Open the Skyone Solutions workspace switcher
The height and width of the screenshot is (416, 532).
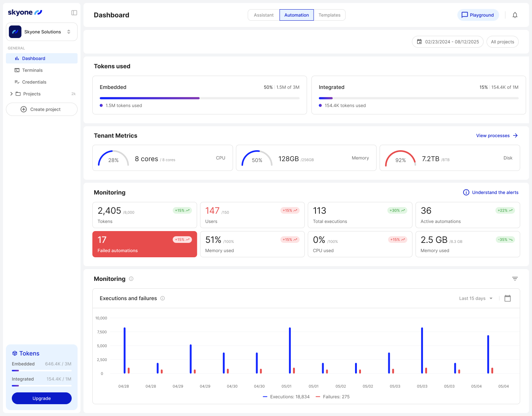pos(42,32)
